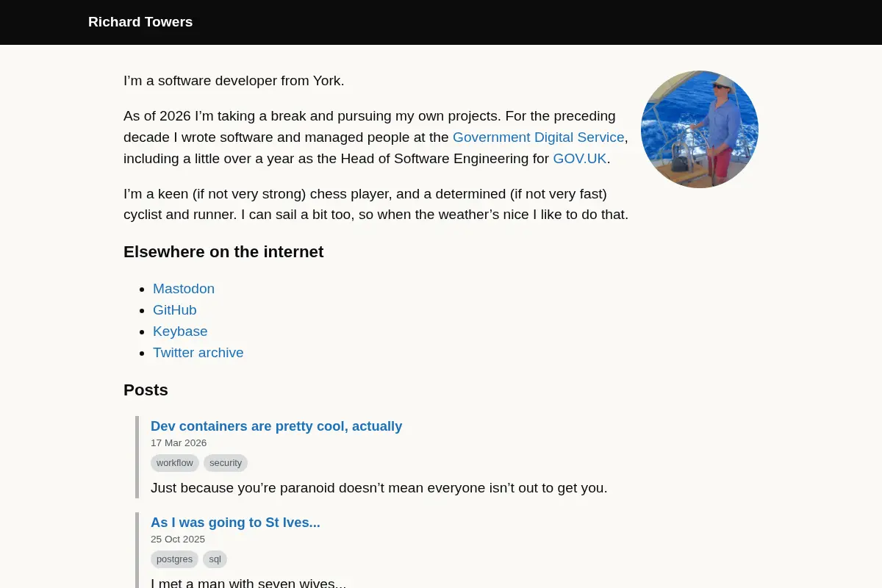Click the 17 Mar 2026 post date

click(x=179, y=443)
